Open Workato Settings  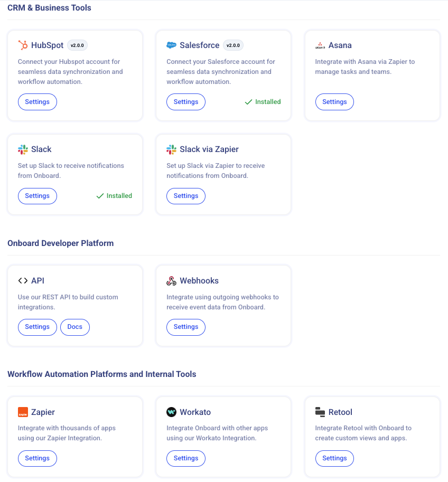click(x=186, y=458)
